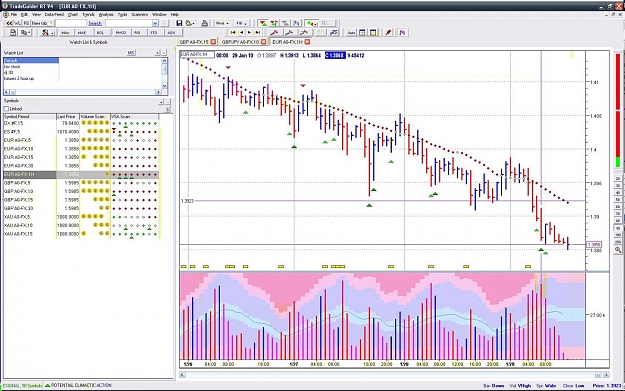Close the EUR A0-FX,1H chart tab
Image resolution: width=625 pixels, height=391 pixels.
(307, 42)
